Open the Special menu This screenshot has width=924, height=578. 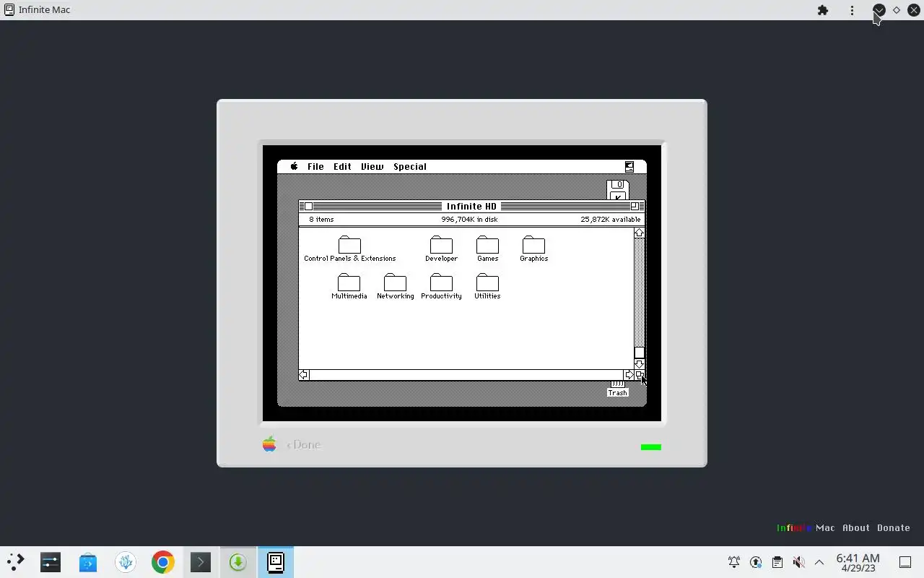click(x=410, y=166)
